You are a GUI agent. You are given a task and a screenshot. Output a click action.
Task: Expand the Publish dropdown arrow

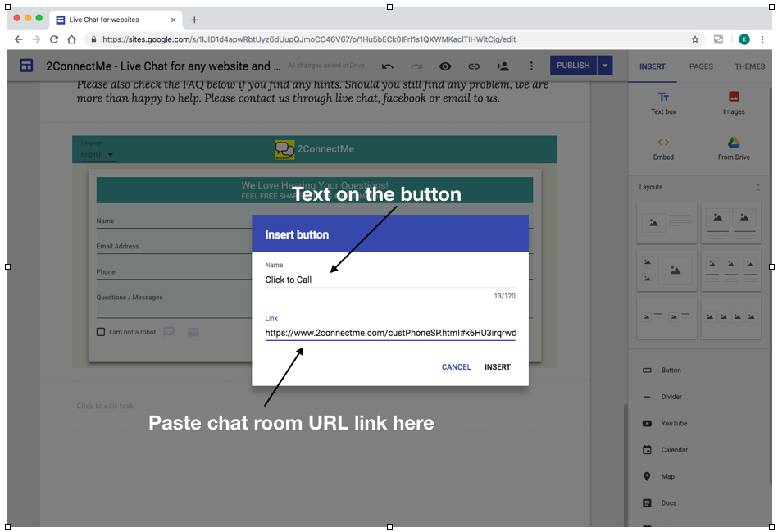(605, 66)
